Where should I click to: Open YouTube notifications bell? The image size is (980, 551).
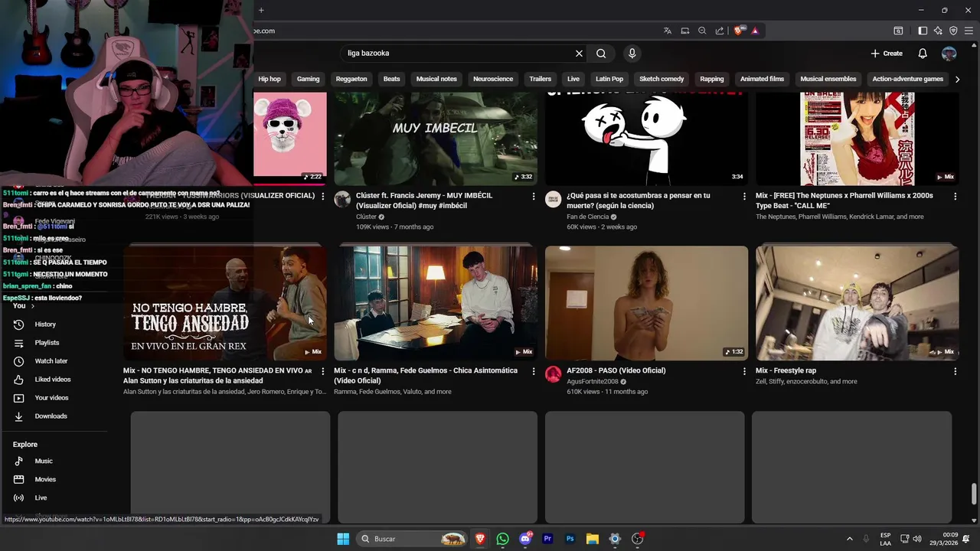coord(923,54)
